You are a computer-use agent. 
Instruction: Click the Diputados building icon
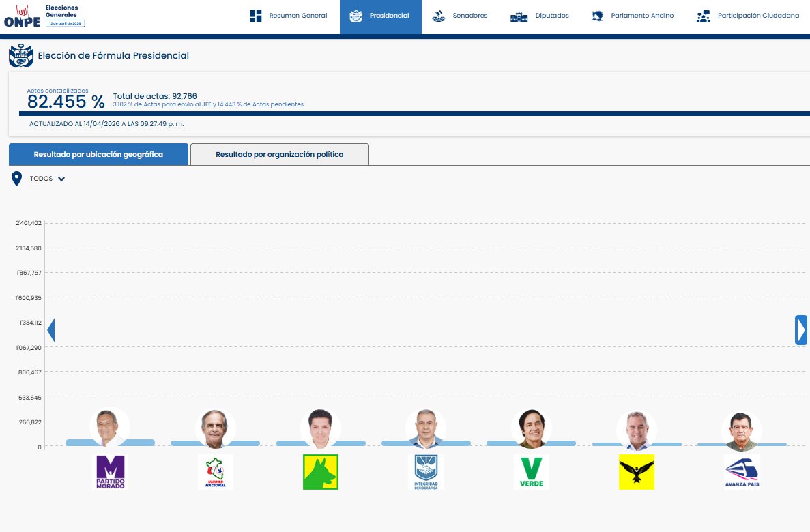(519, 16)
